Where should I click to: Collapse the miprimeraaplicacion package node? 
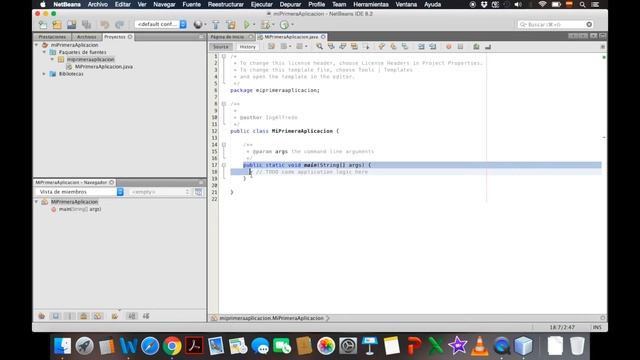tap(52, 59)
